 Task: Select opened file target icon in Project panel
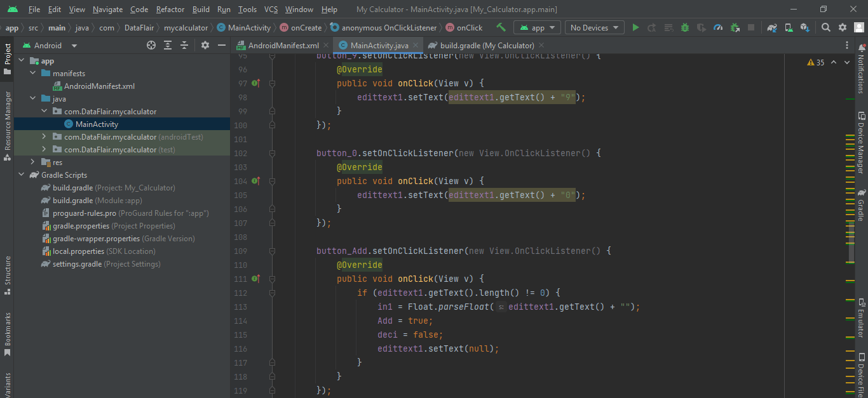pos(151,46)
